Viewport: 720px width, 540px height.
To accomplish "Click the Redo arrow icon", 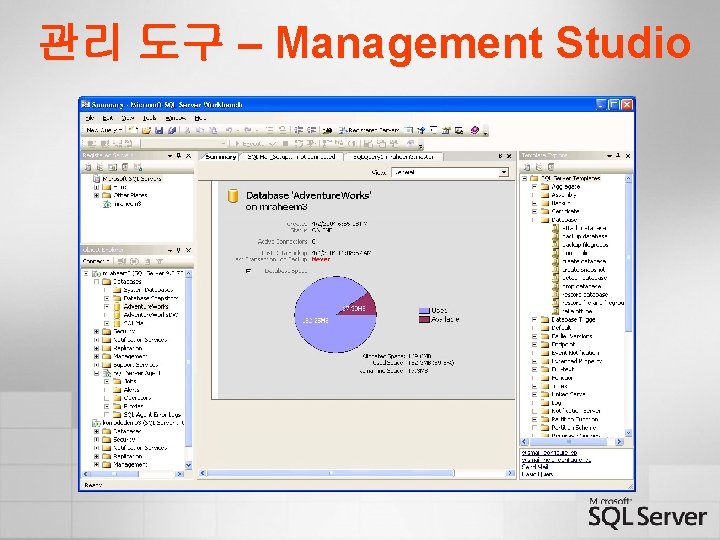I will (248, 130).
